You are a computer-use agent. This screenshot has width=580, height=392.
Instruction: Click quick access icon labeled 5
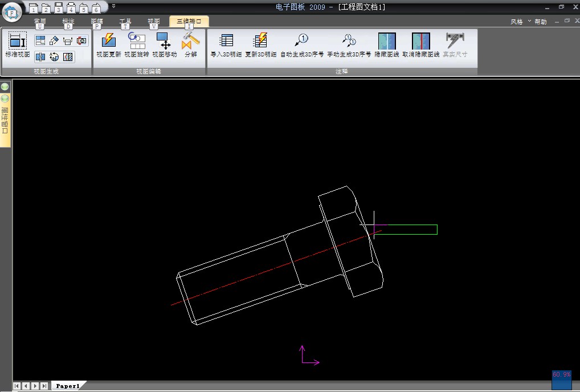coord(84,8)
